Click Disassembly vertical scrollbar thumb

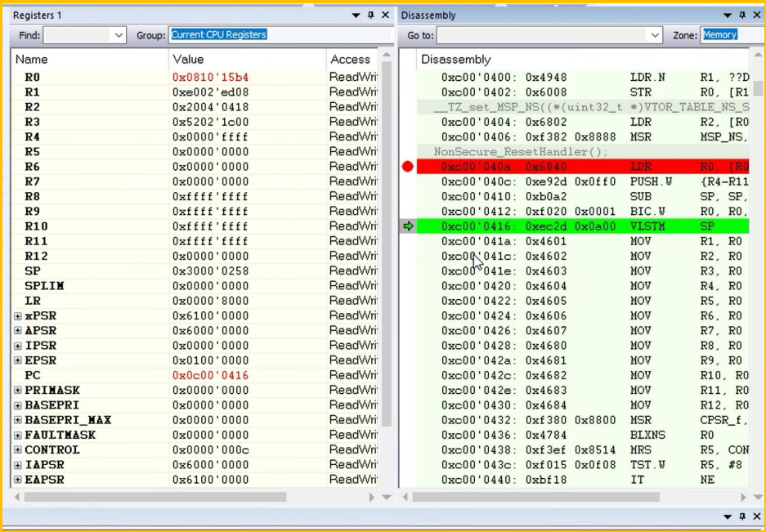pyautogui.click(x=758, y=88)
